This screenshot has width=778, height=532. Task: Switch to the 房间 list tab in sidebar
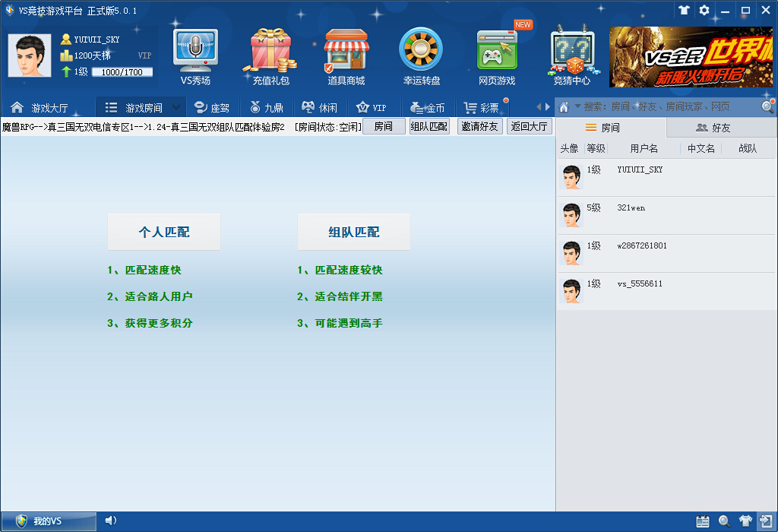pyautogui.click(x=611, y=128)
